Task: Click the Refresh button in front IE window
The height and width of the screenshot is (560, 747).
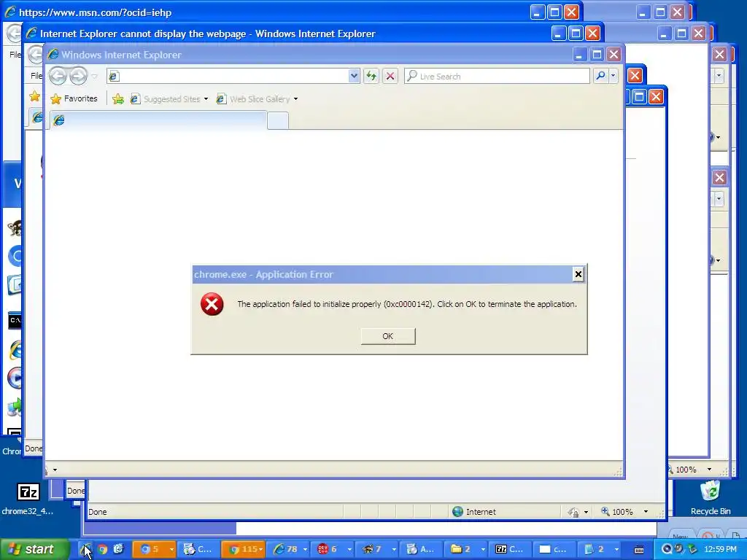Action: 371,76
